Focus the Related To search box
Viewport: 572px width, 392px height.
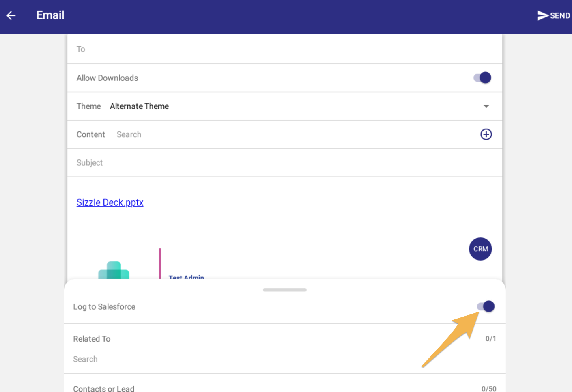[243, 359]
